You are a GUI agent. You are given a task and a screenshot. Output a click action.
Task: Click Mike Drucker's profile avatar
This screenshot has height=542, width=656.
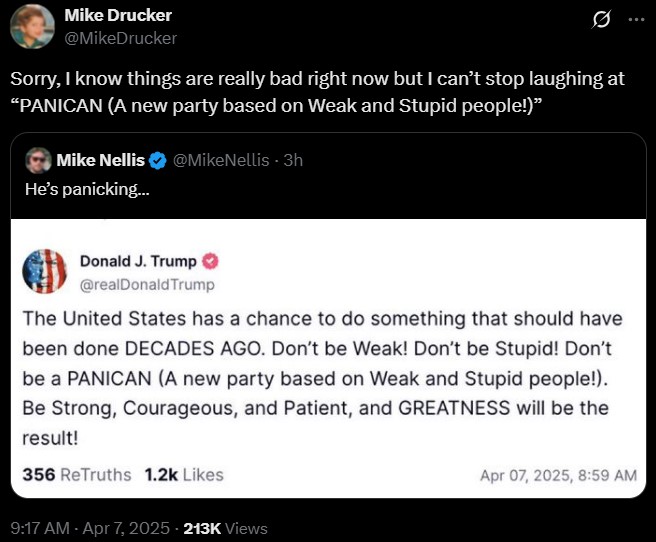33,26
